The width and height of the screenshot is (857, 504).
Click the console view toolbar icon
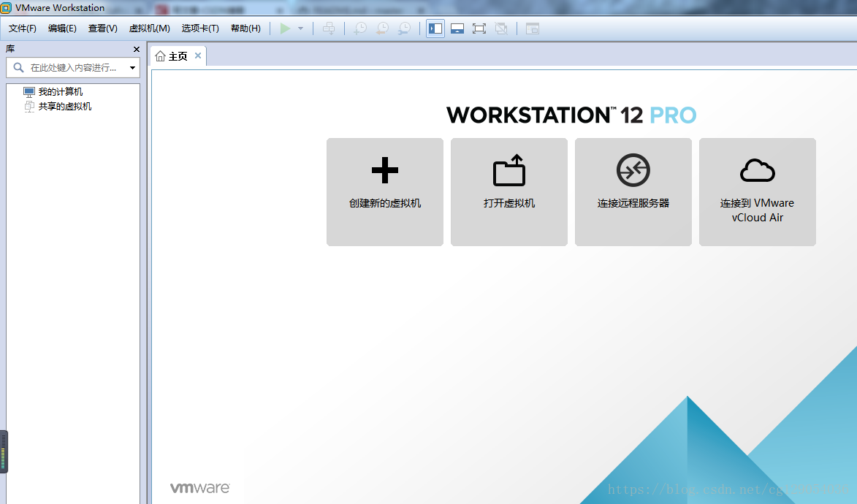533,28
